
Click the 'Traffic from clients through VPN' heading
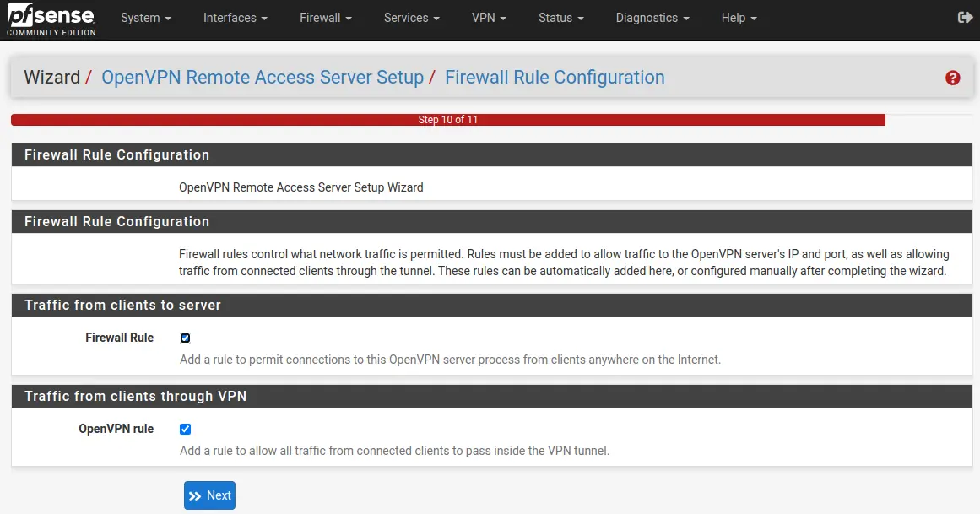pos(136,397)
